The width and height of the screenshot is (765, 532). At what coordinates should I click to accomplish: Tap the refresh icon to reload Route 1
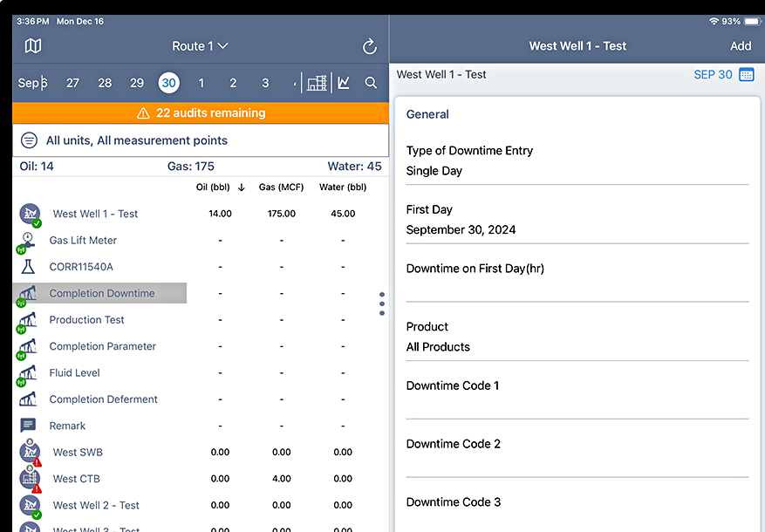[x=368, y=45]
